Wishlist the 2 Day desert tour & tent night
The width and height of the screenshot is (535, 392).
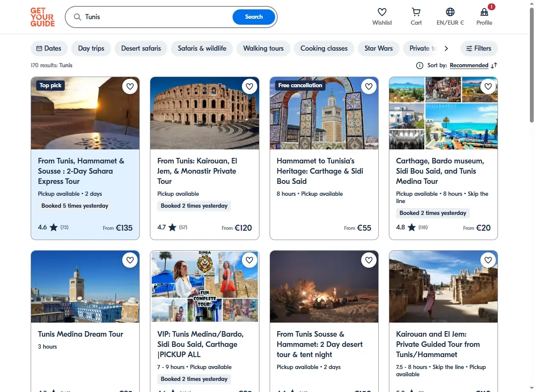pos(369,260)
